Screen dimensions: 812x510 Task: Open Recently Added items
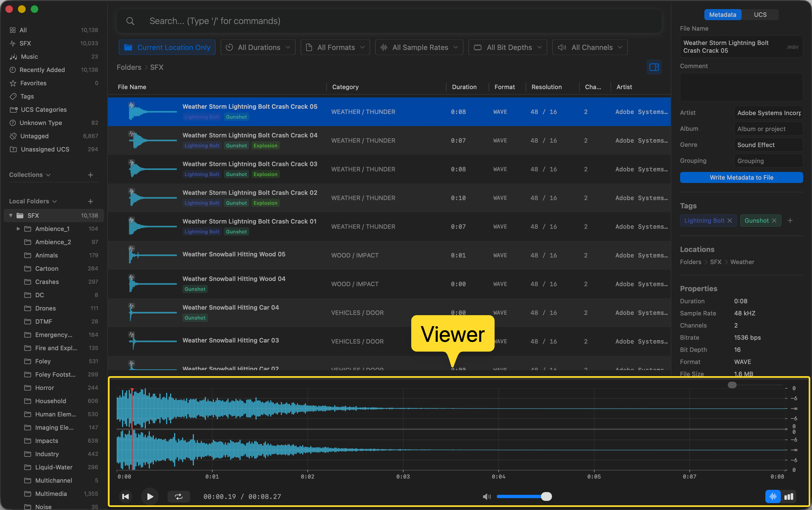54,70
